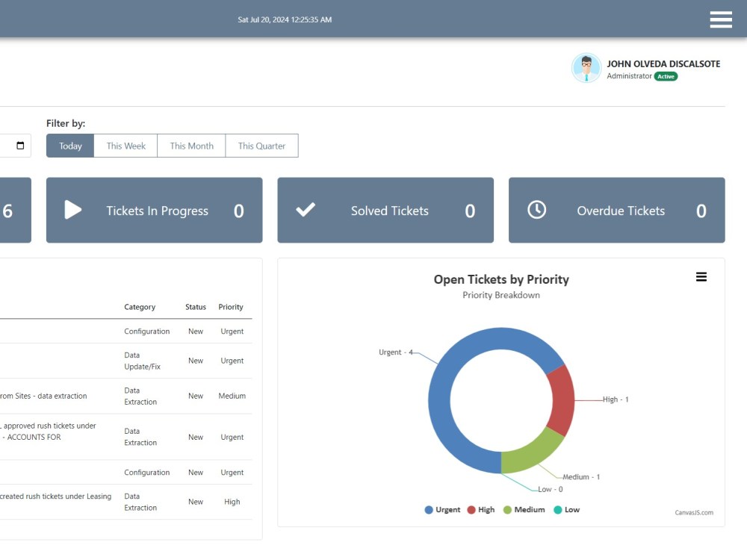Image resolution: width=747 pixels, height=560 pixels.
Task: Open the hamburger menu in the header
Action: pos(721,19)
